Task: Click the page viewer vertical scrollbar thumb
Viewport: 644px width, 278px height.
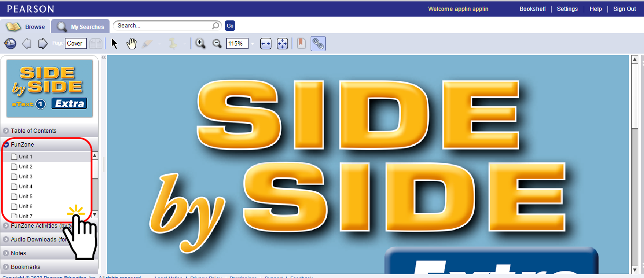Action: [635, 95]
